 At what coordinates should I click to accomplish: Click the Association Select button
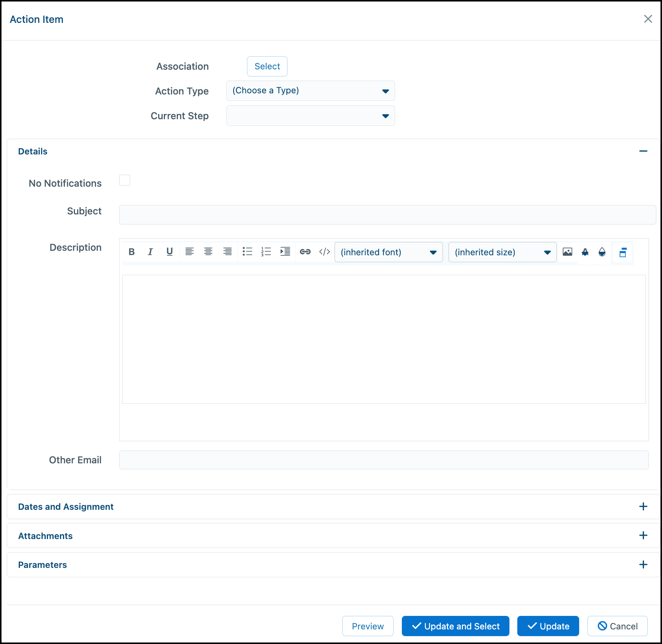(267, 66)
